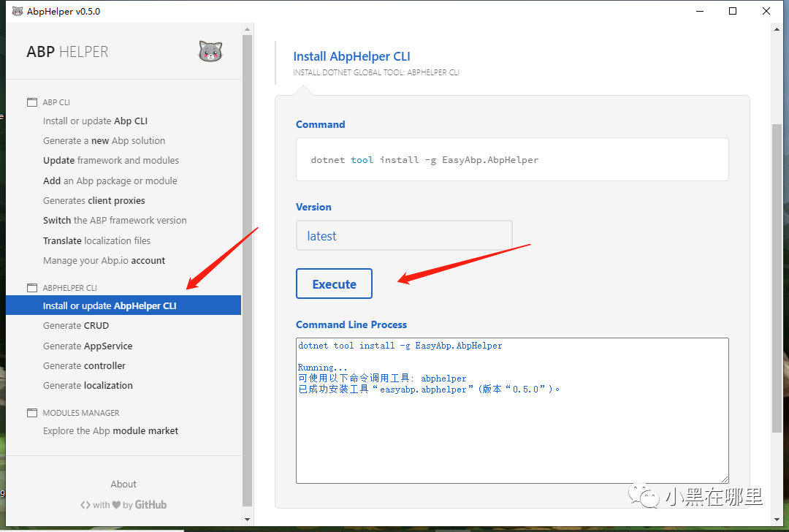This screenshot has height=532, width=789.
Task: Click the AbpHelper title bar app icon
Action: [x=17, y=11]
